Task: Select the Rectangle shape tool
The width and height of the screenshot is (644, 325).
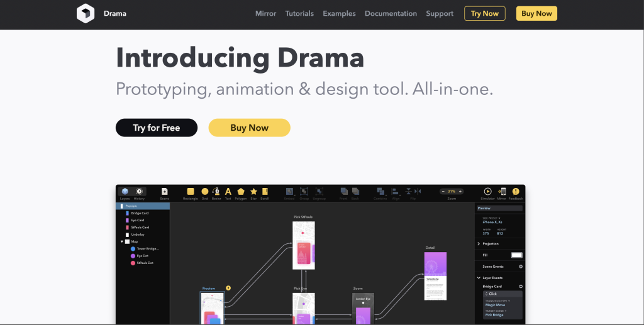Action: [191, 192]
